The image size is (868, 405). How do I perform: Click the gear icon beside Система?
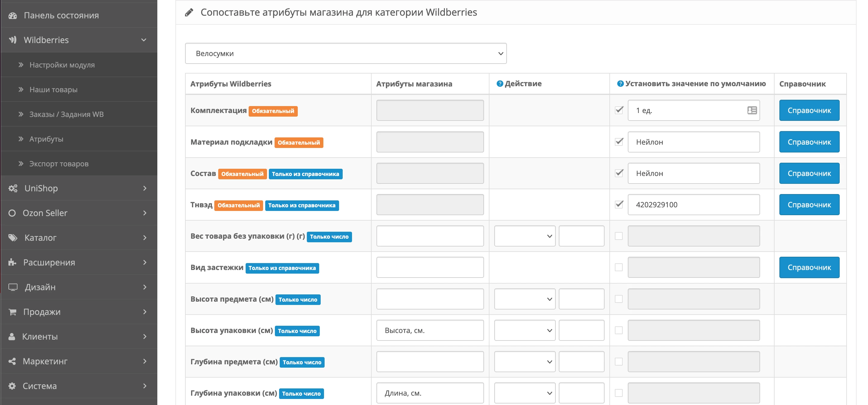click(12, 386)
